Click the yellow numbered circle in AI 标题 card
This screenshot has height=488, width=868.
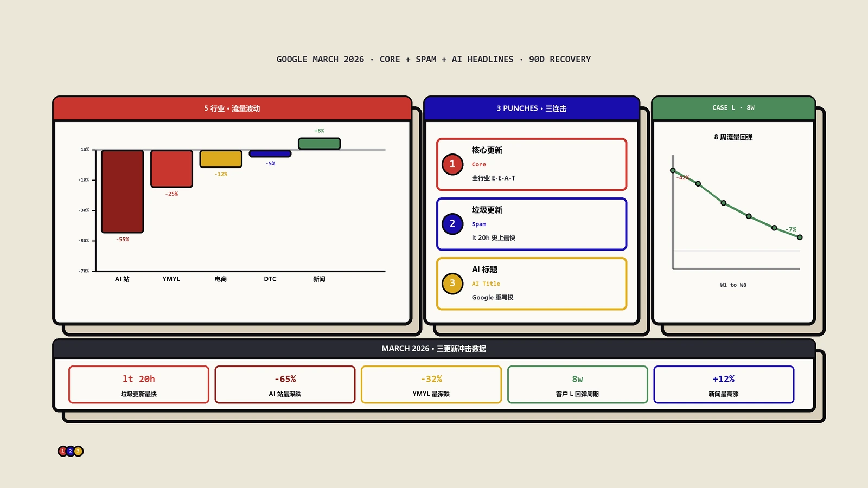point(452,284)
